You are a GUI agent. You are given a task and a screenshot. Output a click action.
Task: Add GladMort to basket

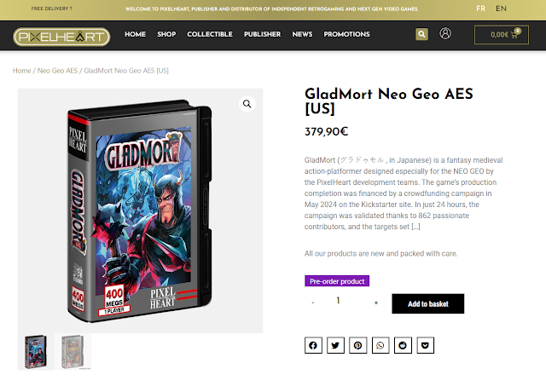428,303
